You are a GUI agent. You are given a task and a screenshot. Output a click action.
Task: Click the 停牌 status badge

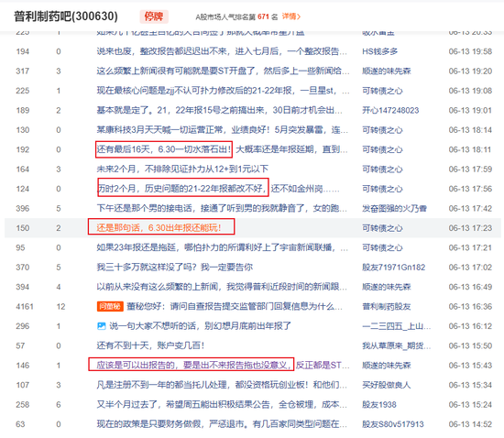pyautogui.click(x=154, y=16)
